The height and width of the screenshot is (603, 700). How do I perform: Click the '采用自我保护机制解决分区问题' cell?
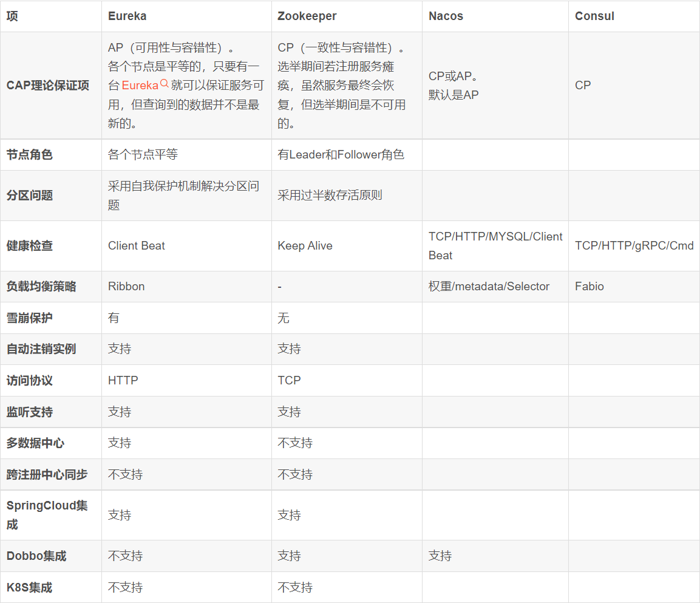coord(186,195)
